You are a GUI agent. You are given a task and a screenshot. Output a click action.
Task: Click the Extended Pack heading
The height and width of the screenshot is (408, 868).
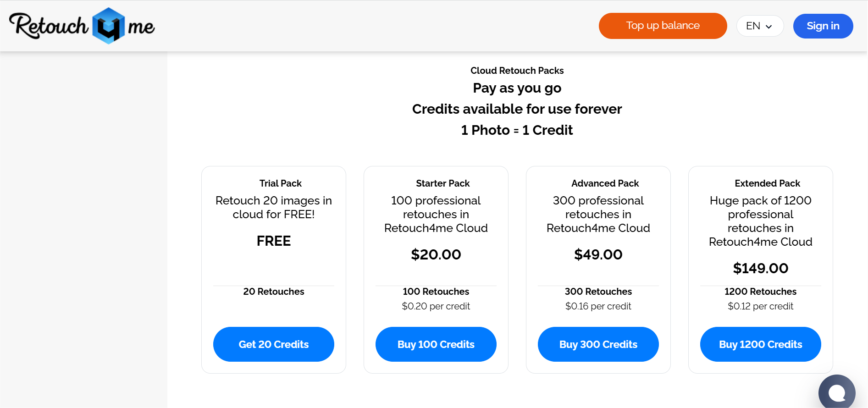[767, 183]
